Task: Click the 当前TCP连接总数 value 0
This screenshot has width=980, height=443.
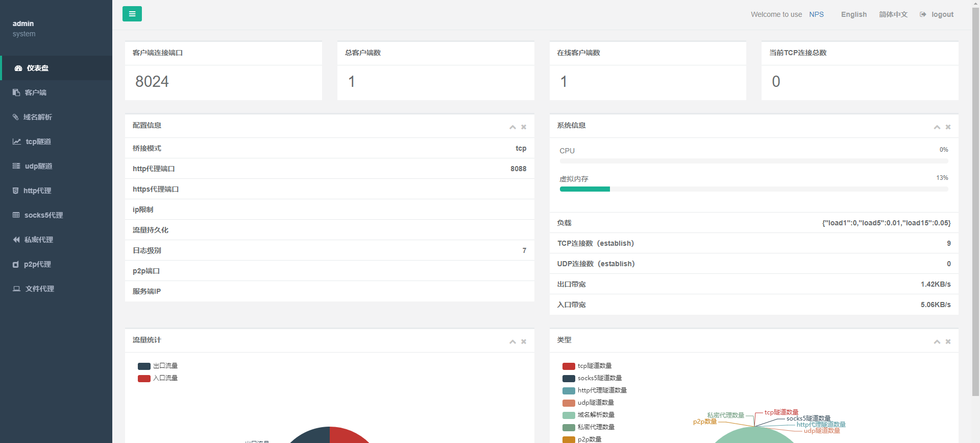Action: pos(776,82)
